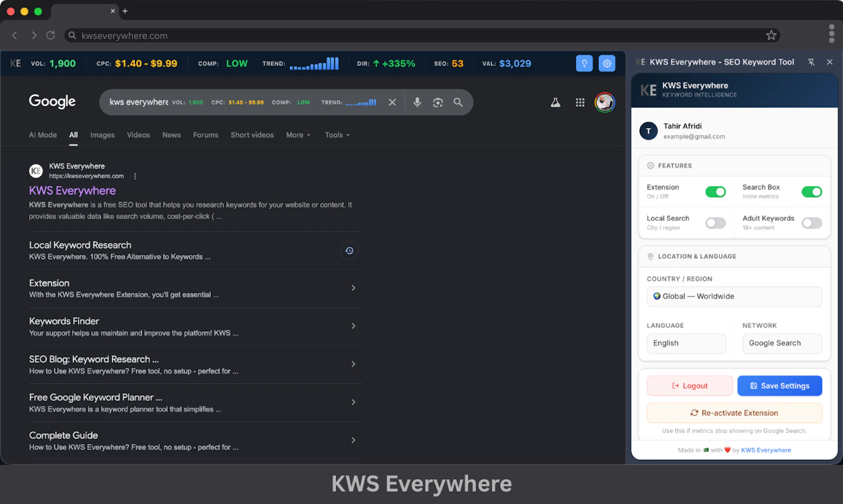843x504 pixels.
Task: Bookmark this page with the star icon
Action: coord(771,35)
